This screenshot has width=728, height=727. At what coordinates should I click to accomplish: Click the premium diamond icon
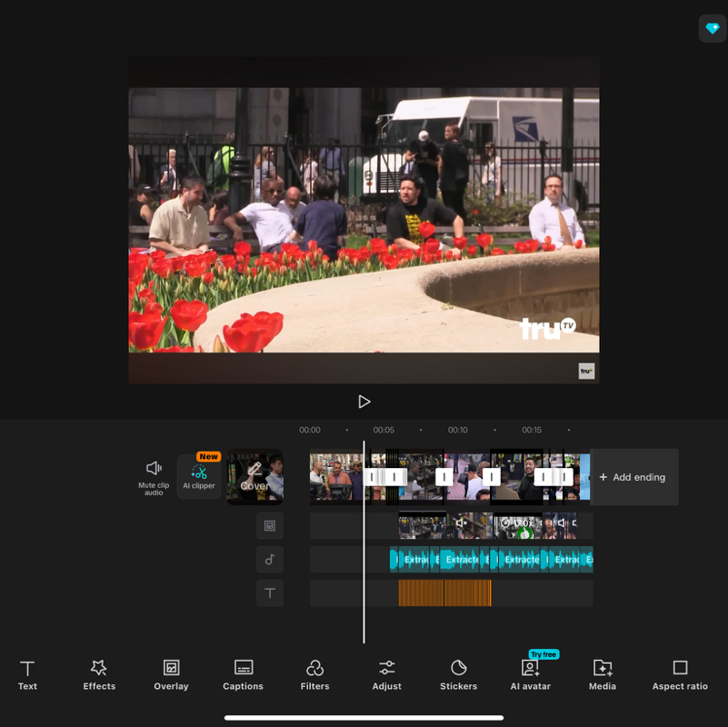tap(712, 28)
